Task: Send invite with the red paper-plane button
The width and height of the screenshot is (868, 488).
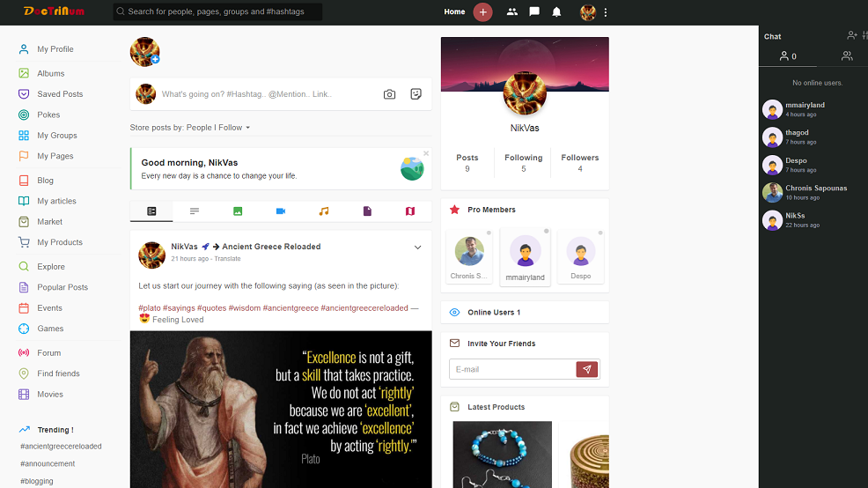Action: 587,369
